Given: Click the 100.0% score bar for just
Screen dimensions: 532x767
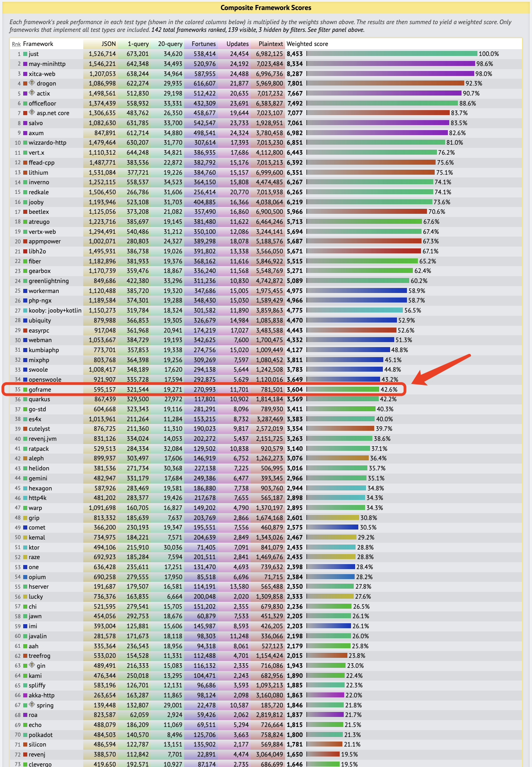Looking at the screenshot, I should 392,54.
